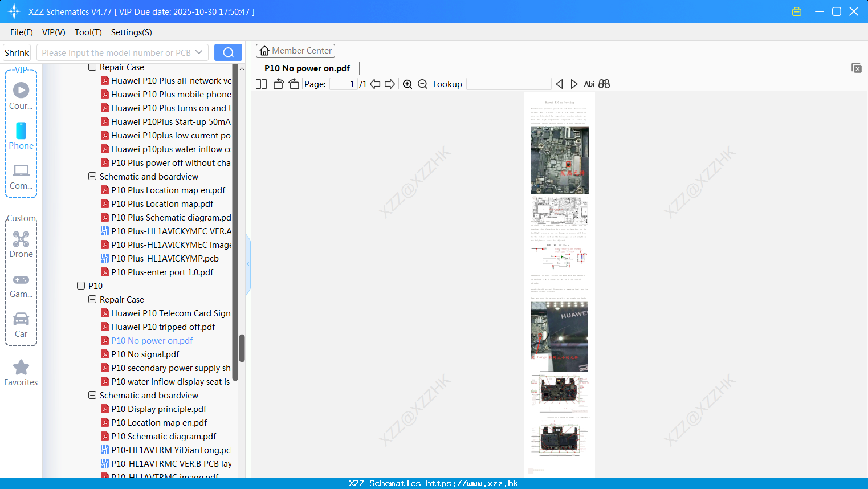Toggle two-page layout view icon
This screenshot has width=868, height=489.
click(261, 84)
